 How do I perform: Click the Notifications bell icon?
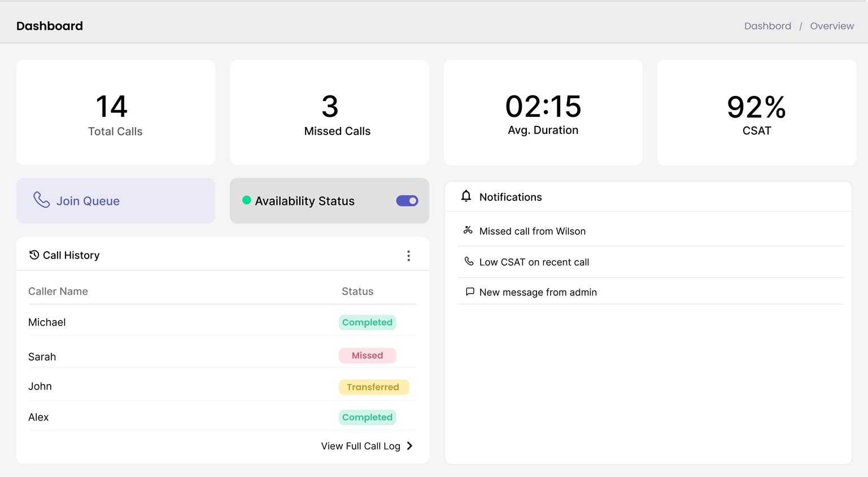pyautogui.click(x=466, y=196)
